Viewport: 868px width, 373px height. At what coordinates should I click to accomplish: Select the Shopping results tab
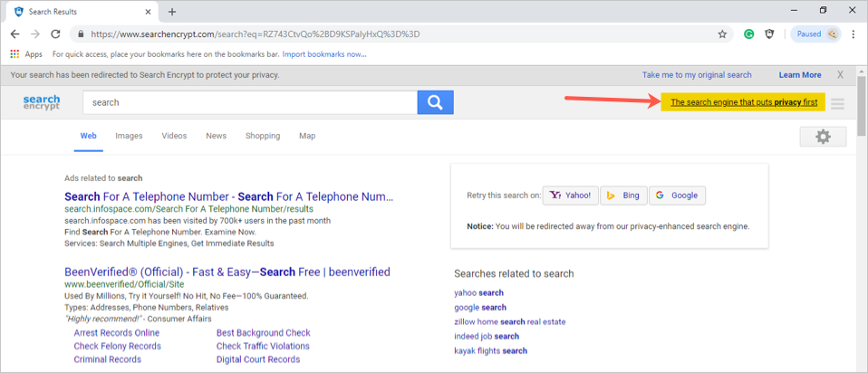(262, 136)
